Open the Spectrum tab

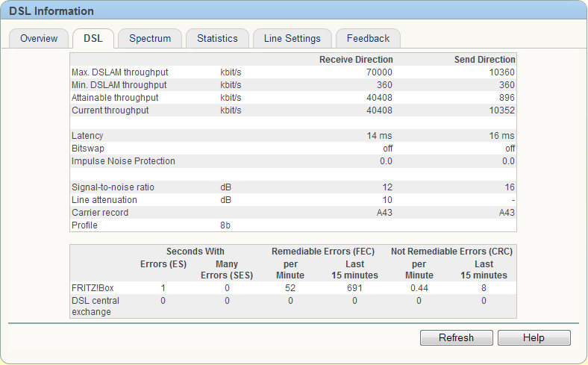150,39
